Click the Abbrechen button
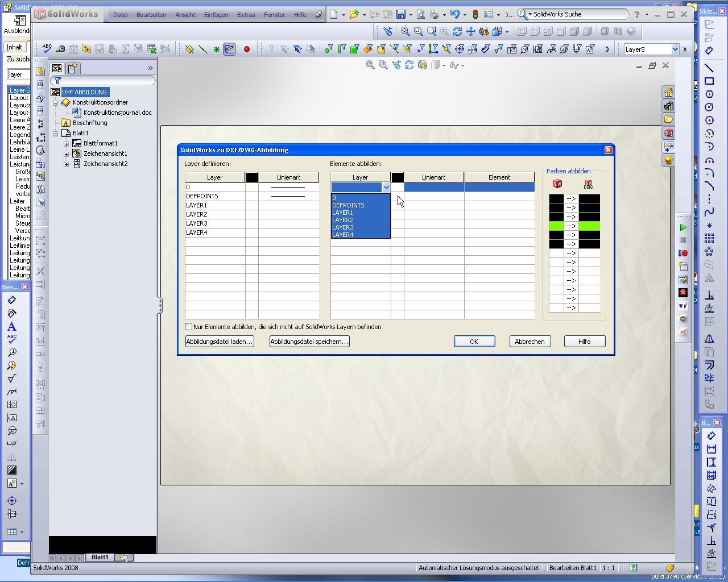This screenshot has width=728, height=582. (530, 342)
